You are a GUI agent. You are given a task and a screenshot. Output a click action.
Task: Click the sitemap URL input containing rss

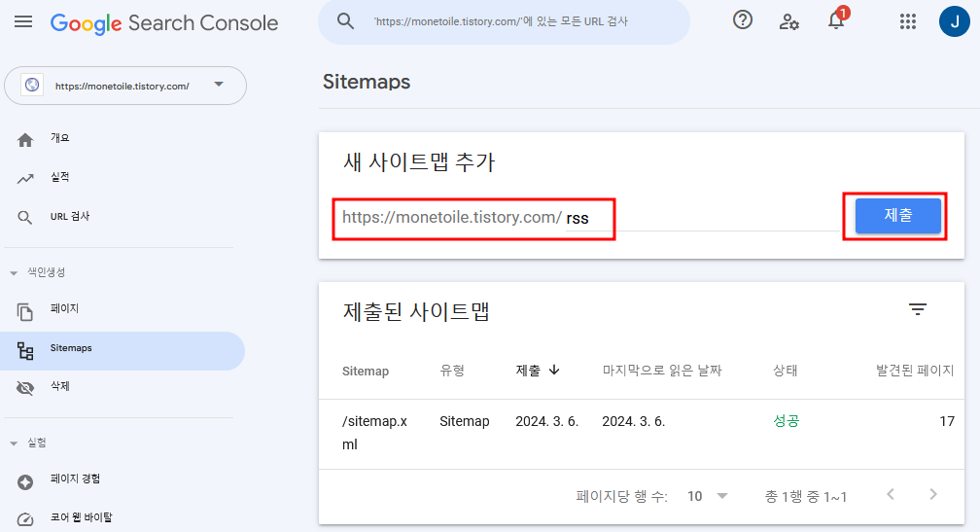[x=703, y=218]
